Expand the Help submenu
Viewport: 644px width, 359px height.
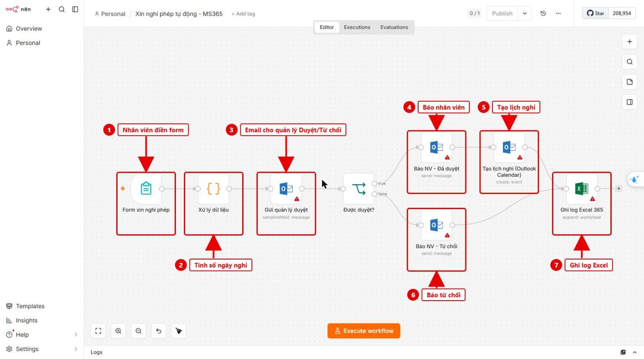[x=76, y=335]
